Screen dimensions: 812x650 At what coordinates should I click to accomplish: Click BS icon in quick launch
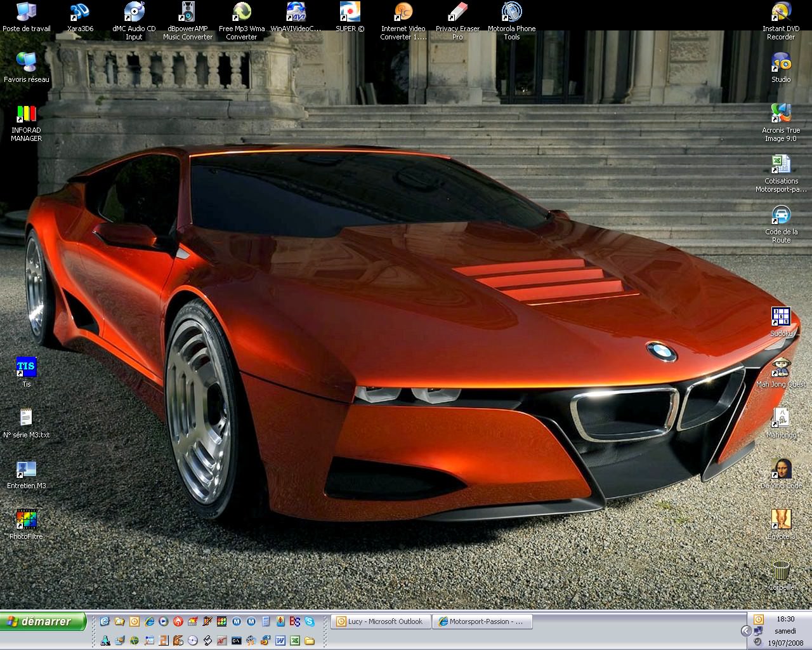pos(295,621)
